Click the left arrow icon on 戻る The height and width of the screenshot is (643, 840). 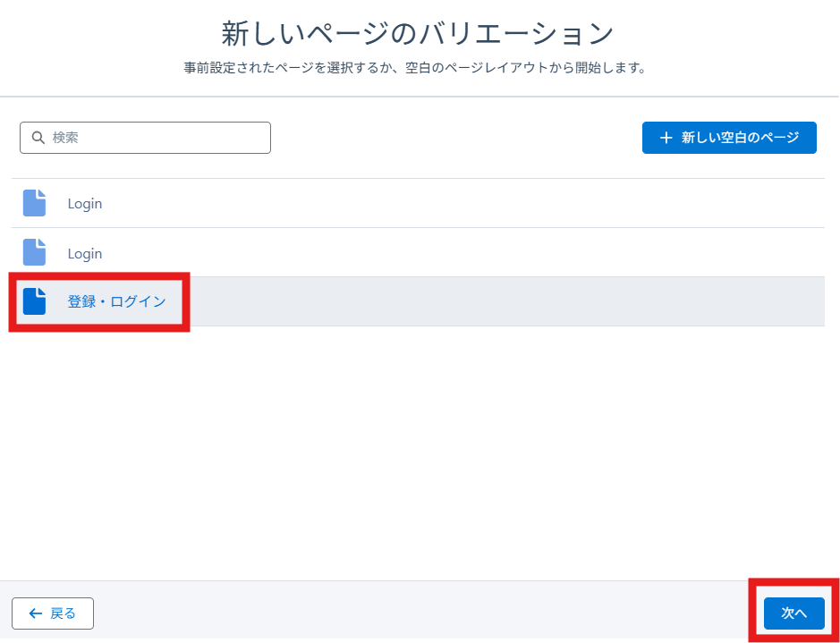tap(36, 613)
